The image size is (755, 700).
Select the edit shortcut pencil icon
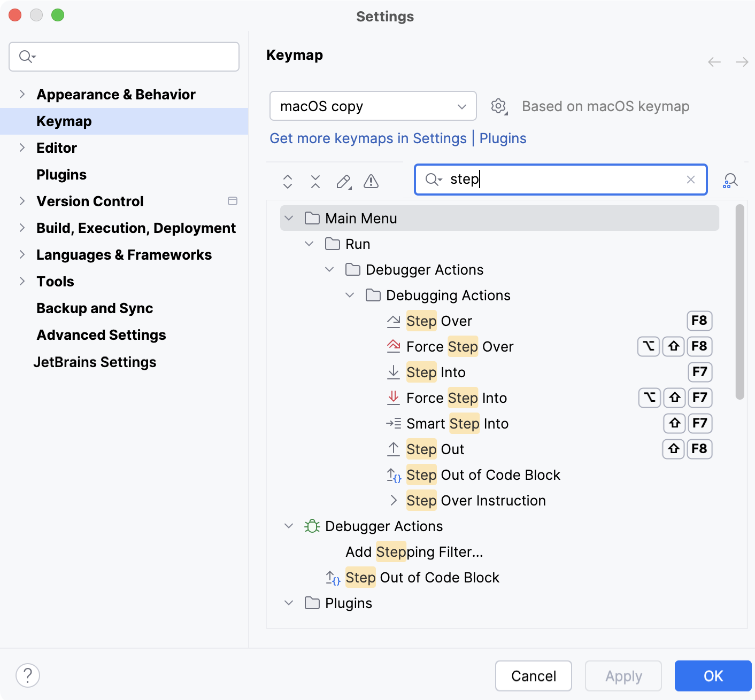pos(344,182)
